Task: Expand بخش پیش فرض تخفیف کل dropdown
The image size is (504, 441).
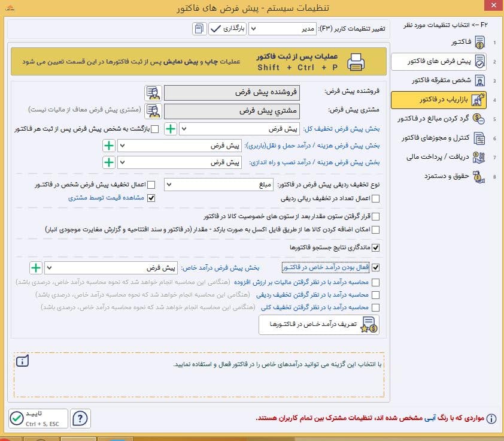Action: 239,129
